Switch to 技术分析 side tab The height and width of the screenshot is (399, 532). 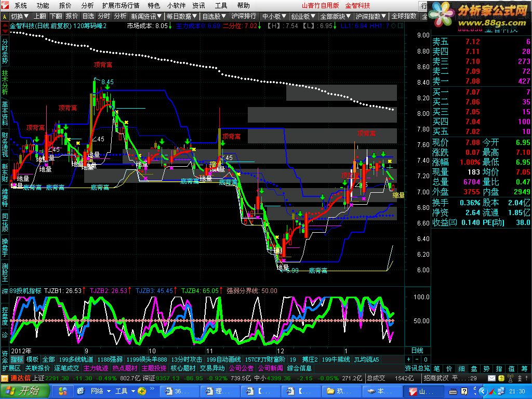pyautogui.click(x=5, y=83)
